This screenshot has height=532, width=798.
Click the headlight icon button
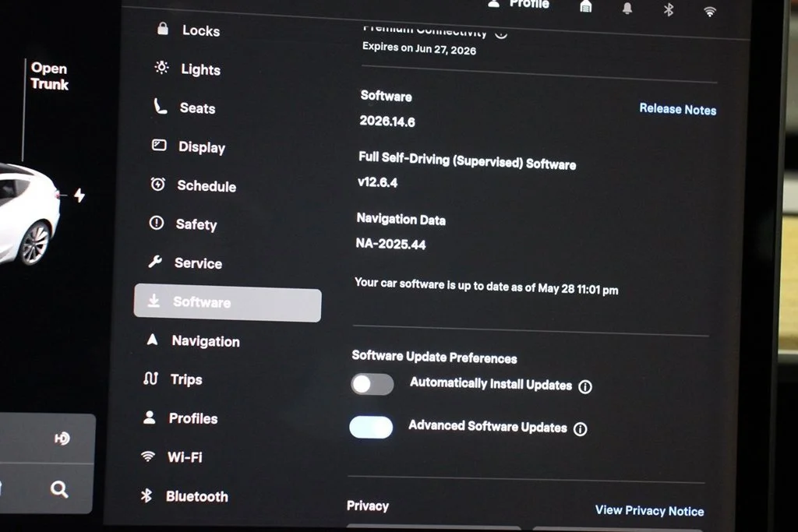pos(62,439)
